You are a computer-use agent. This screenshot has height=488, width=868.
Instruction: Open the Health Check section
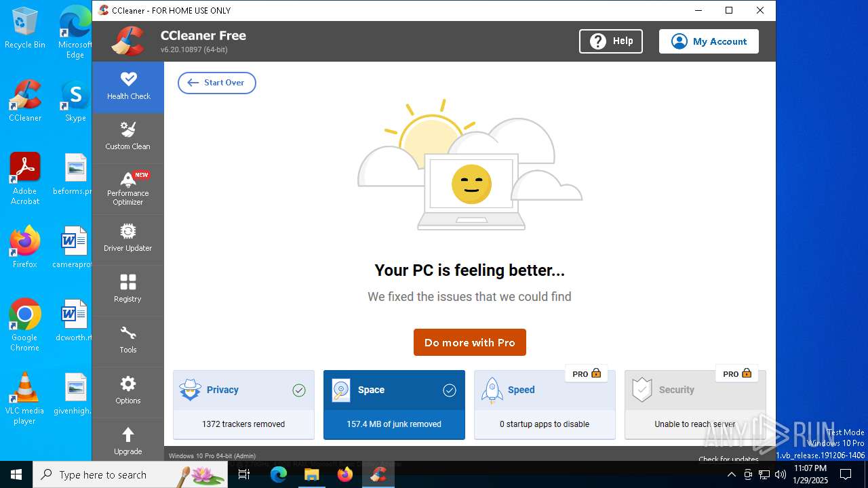click(x=128, y=87)
